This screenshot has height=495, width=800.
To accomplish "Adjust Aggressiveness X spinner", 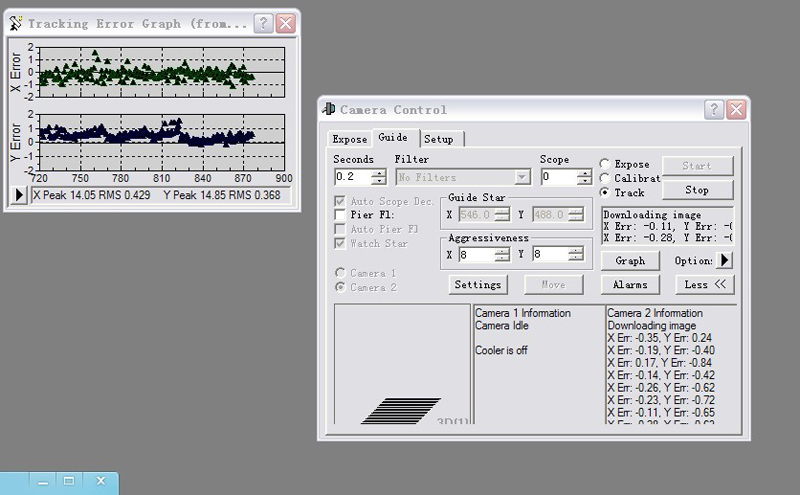I will click(x=503, y=254).
